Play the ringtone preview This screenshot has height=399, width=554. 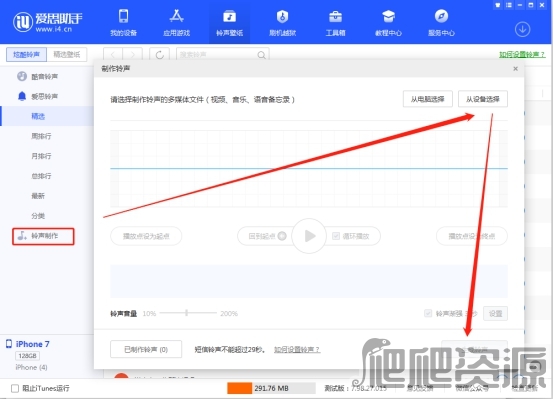[309, 236]
